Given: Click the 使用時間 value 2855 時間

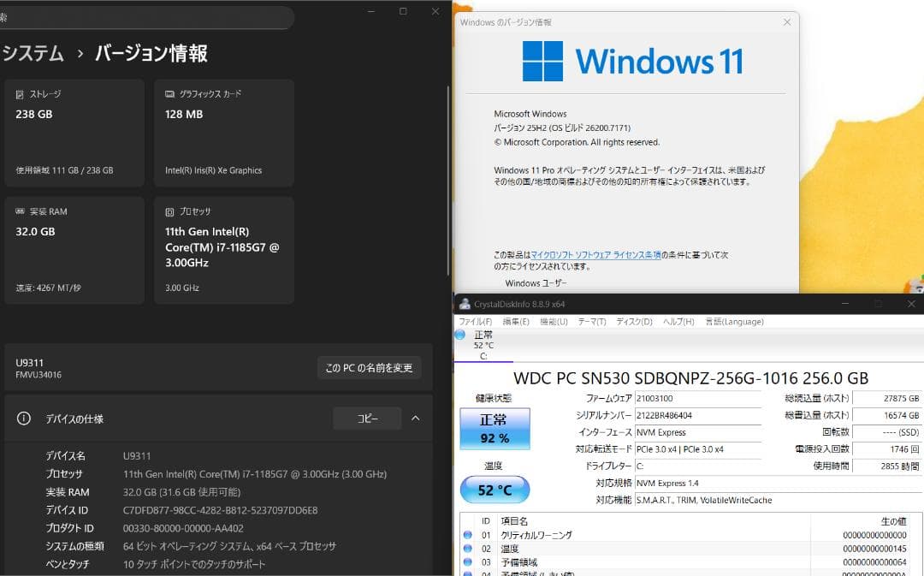Looking at the screenshot, I should [x=887, y=466].
